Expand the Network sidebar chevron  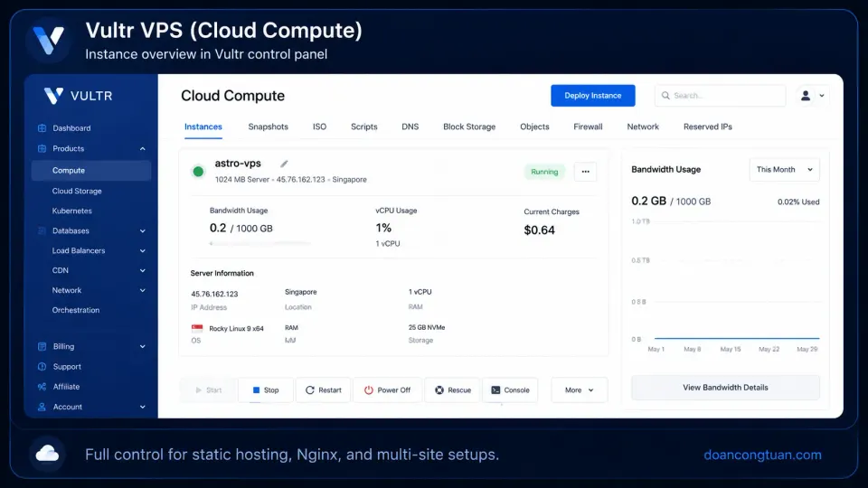pos(142,290)
